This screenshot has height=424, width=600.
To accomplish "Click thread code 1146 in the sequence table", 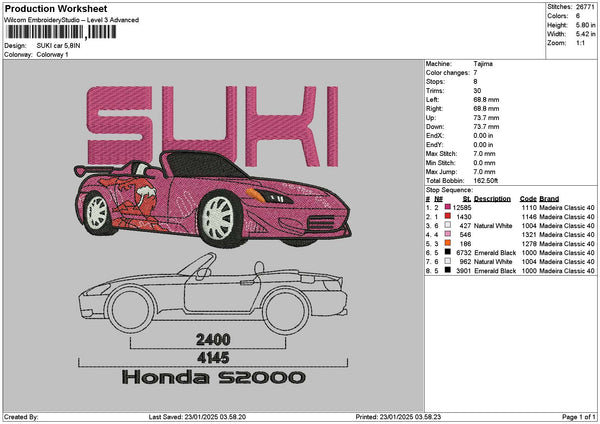I will pos(529,217).
